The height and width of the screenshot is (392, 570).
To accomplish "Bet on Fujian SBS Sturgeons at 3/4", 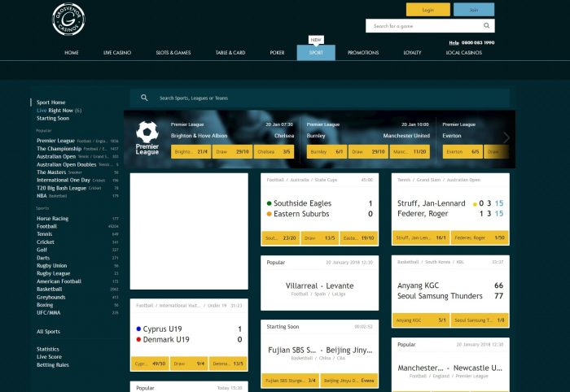I will click(x=291, y=381).
